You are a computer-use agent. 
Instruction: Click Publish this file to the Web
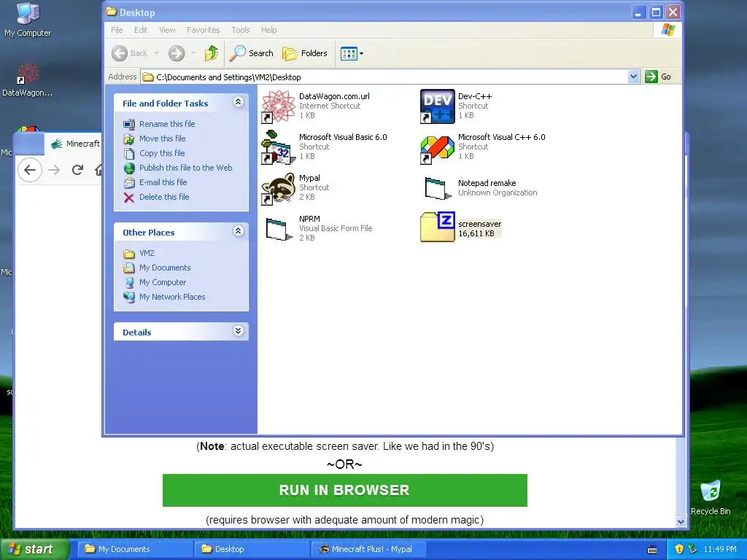(186, 168)
